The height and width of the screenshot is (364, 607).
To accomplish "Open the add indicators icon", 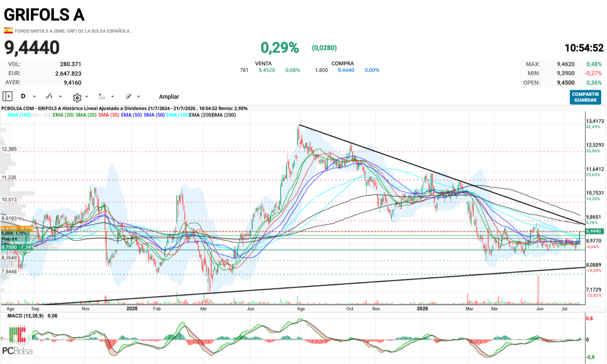I will [102, 97].
